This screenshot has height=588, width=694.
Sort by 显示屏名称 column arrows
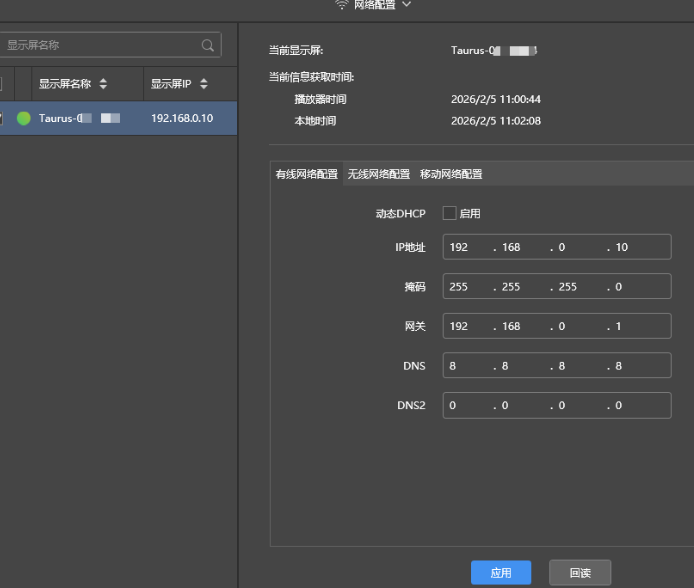103,84
